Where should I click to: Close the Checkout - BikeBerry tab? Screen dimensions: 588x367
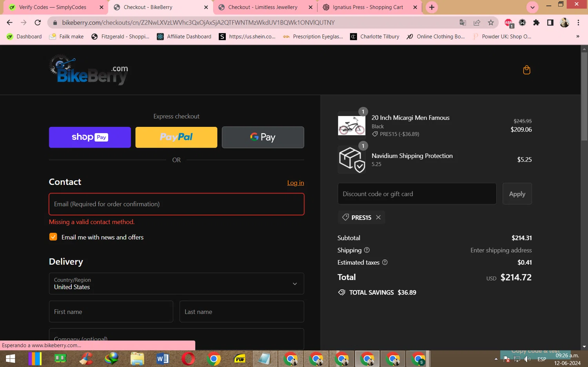(x=206, y=7)
